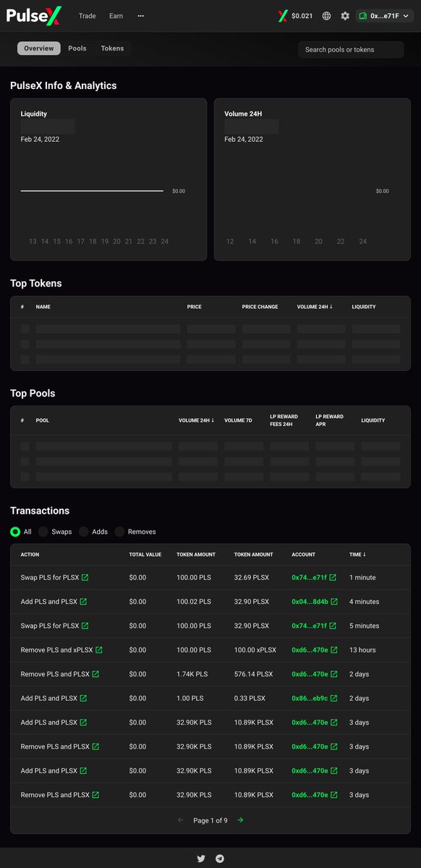Open account 0x86...eb9c link
This screenshot has height=868, width=421.
coord(310,698)
